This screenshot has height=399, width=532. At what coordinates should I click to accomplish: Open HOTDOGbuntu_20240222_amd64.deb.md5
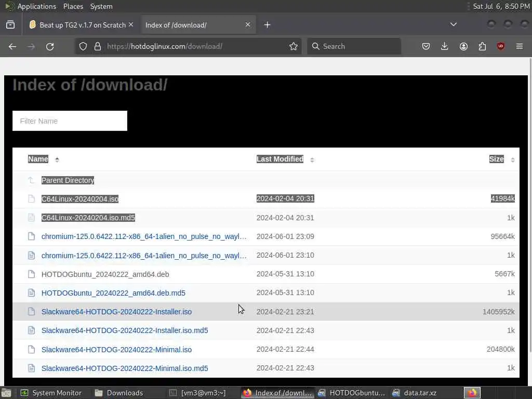coord(113,293)
